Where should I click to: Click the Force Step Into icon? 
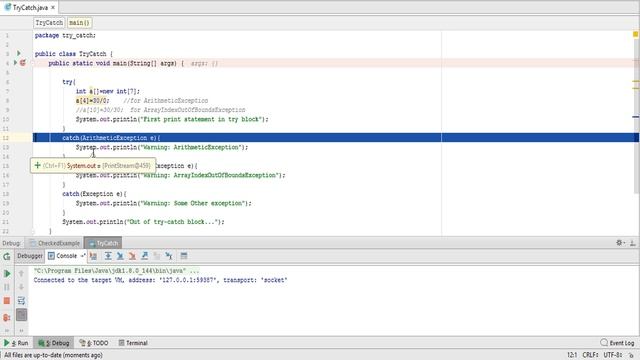pos(132,256)
